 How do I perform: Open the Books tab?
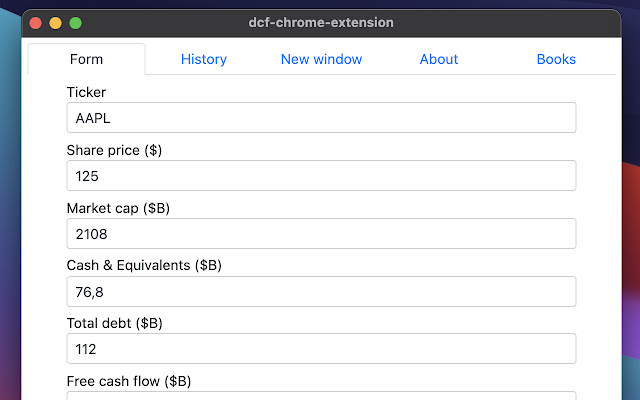pos(556,59)
